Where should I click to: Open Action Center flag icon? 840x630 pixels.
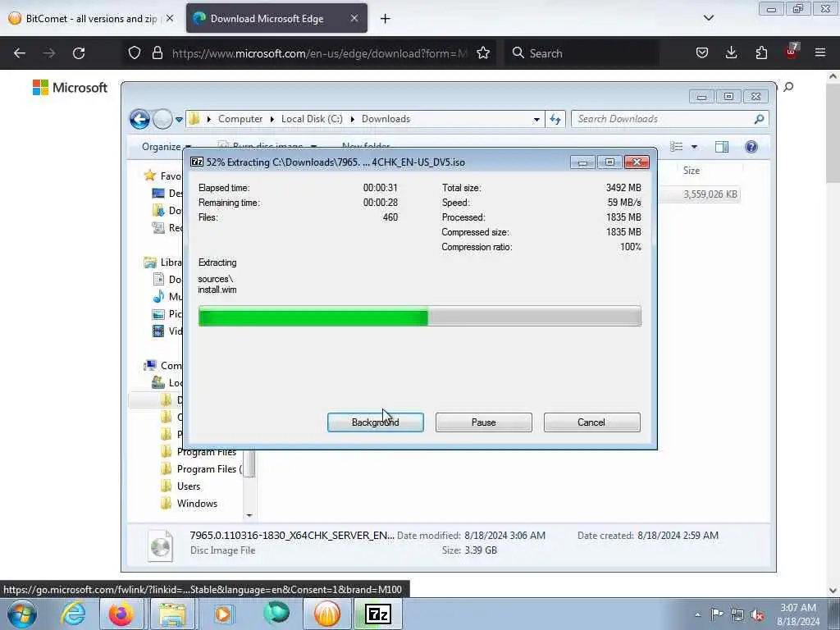click(x=717, y=614)
